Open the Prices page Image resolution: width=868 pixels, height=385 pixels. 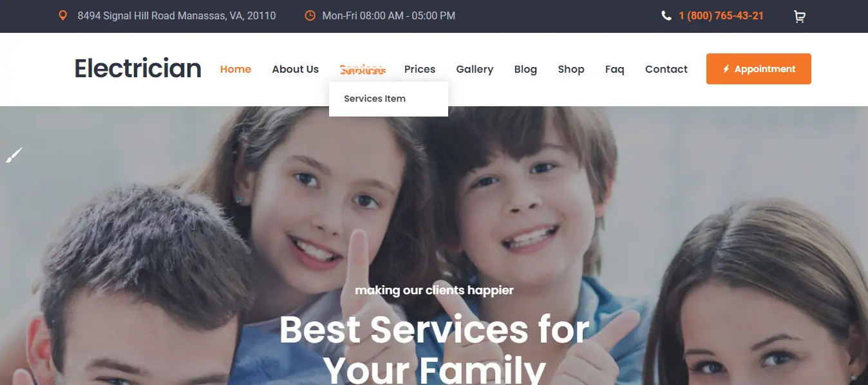tap(420, 69)
